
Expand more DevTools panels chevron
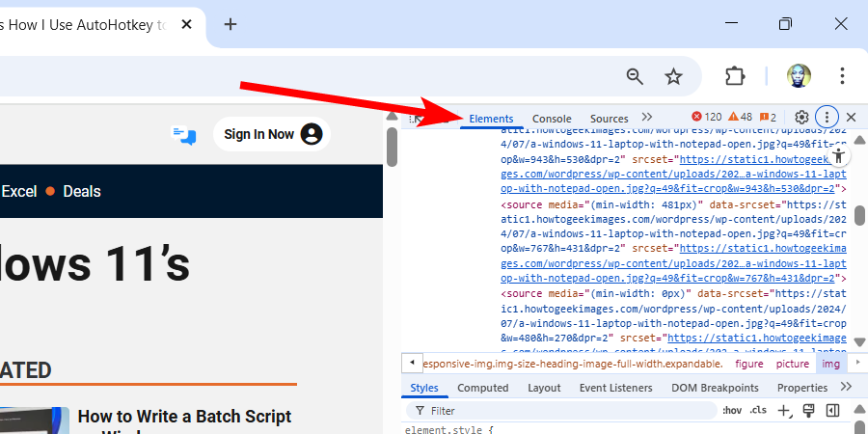(647, 118)
